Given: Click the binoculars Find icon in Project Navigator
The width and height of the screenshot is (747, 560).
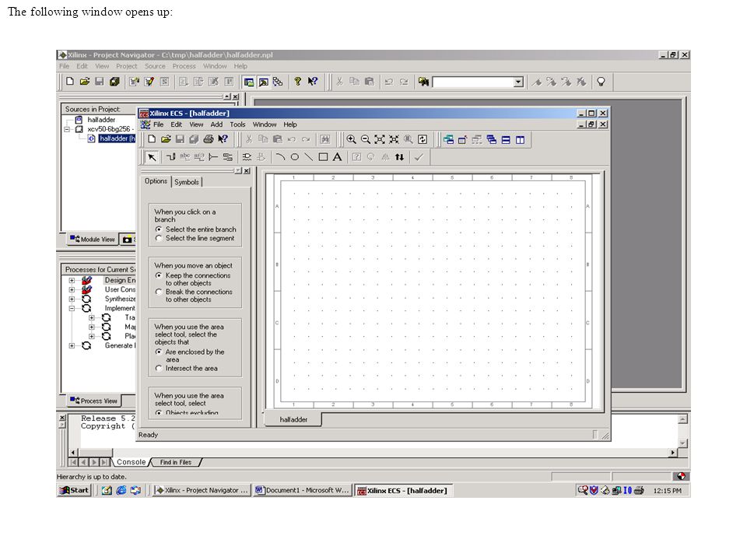Looking at the screenshot, I should point(423,82).
